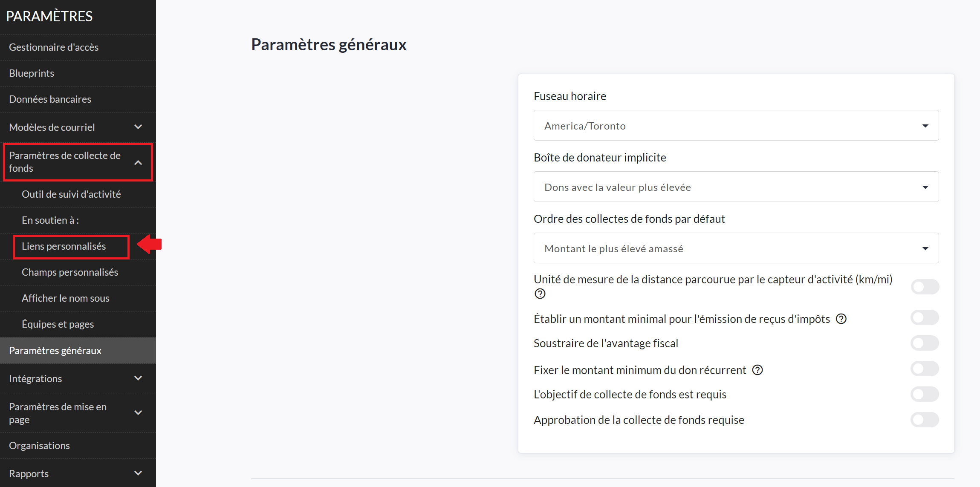Go to Gestionnaire d'accès
The image size is (980, 487).
click(x=54, y=47)
